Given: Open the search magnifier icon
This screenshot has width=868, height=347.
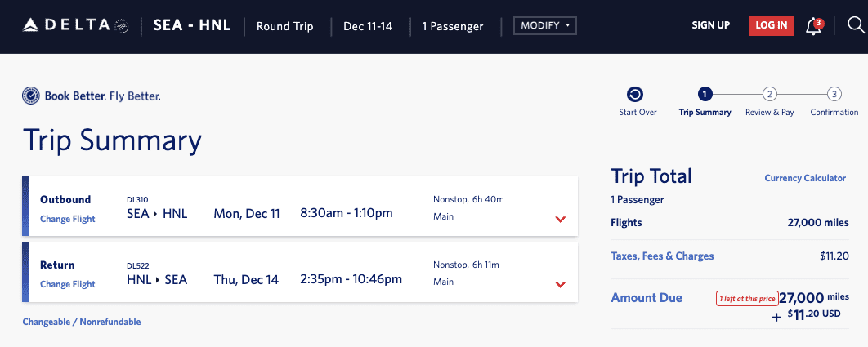Looking at the screenshot, I should [x=856, y=25].
